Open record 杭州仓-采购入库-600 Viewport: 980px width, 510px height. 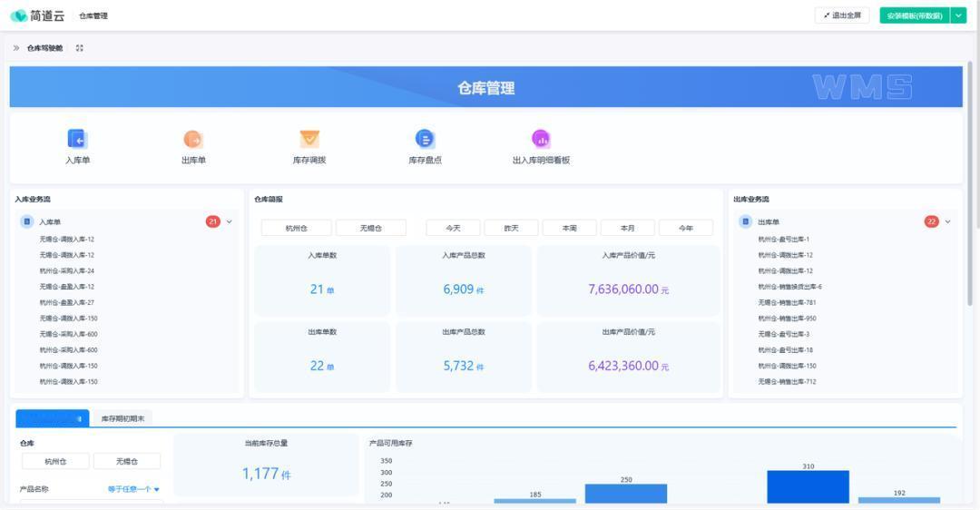point(69,350)
